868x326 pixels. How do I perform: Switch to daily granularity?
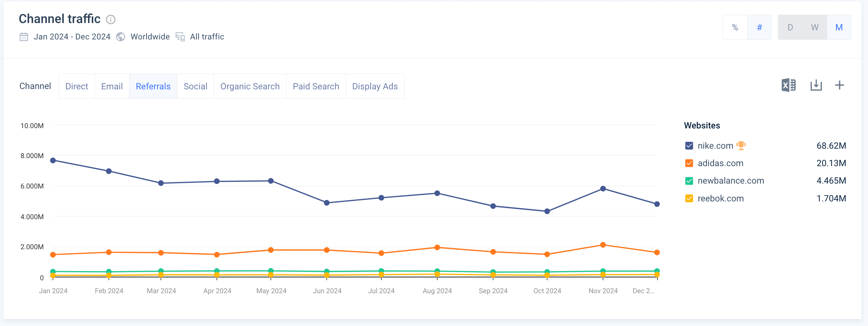click(790, 27)
